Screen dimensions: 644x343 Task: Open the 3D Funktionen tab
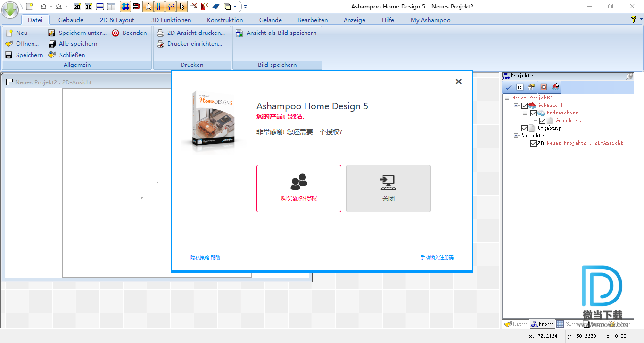(x=171, y=20)
